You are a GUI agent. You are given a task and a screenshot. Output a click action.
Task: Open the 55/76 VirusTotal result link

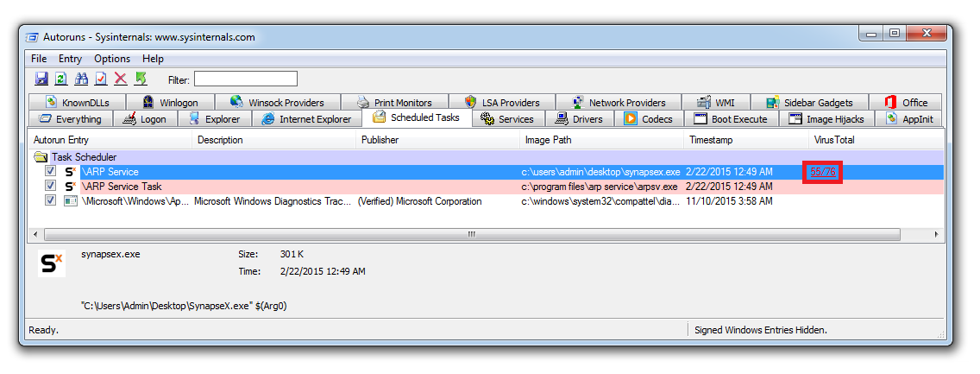click(x=822, y=172)
